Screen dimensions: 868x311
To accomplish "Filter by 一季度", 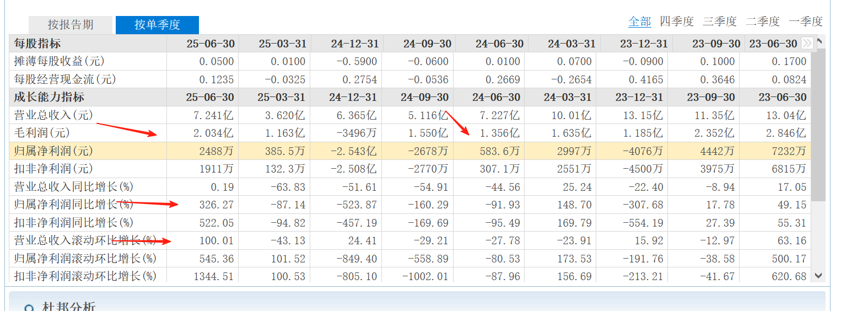I will [806, 22].
